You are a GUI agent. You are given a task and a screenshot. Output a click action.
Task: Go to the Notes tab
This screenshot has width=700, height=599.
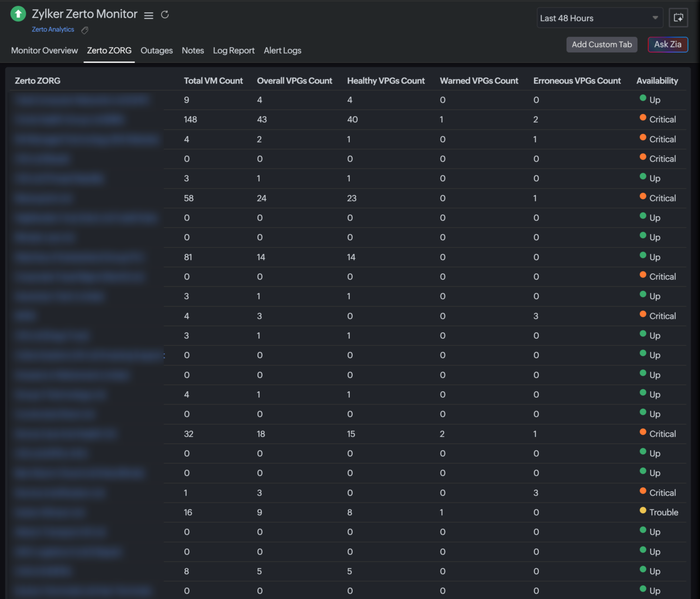click(192, 51)
